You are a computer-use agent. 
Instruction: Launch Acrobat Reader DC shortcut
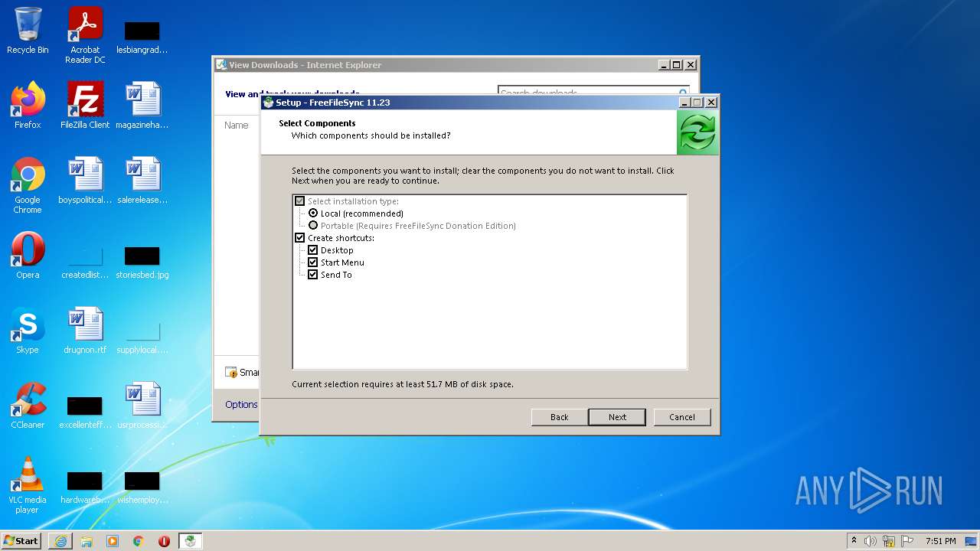click(x=85, y=35)
